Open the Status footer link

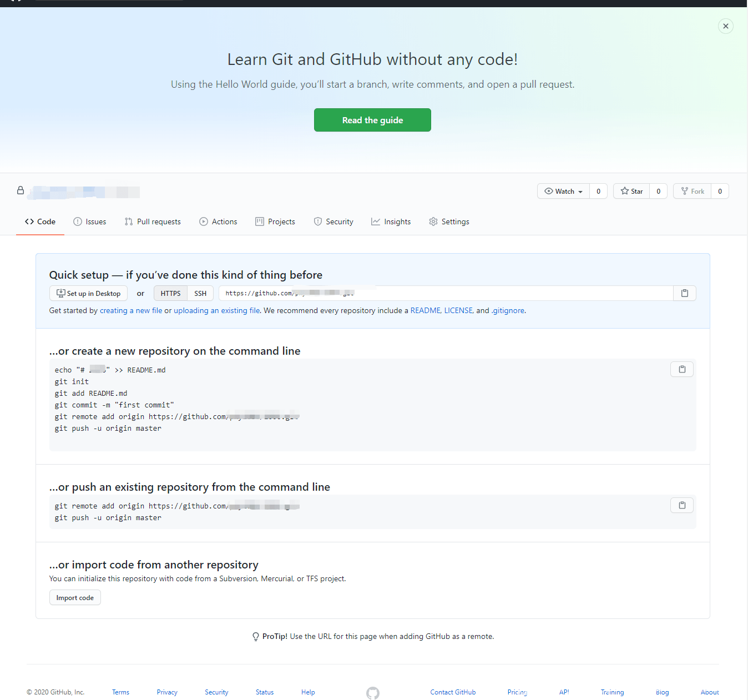pos(265,692)
